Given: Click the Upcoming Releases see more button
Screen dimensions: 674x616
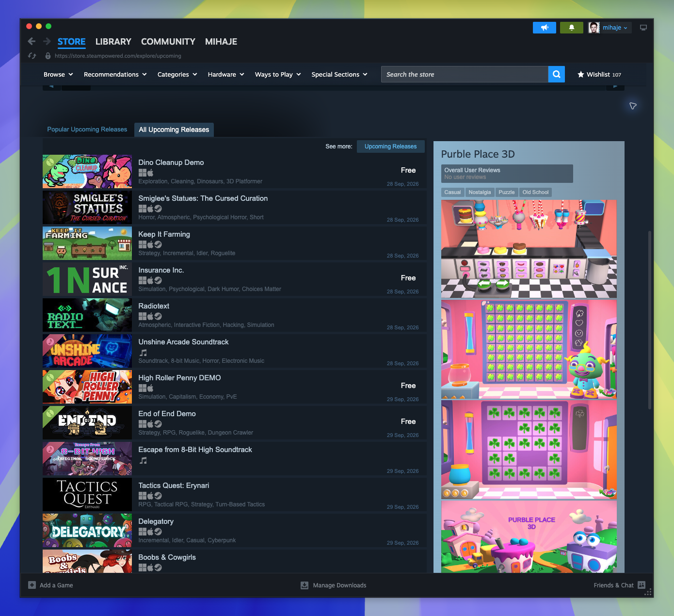Looking at the screenshot, I should point(391,146).
